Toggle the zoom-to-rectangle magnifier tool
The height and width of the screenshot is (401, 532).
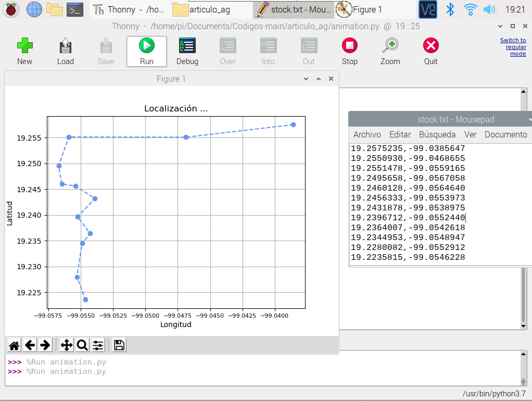pyautogui.click(x=82, y=345)
